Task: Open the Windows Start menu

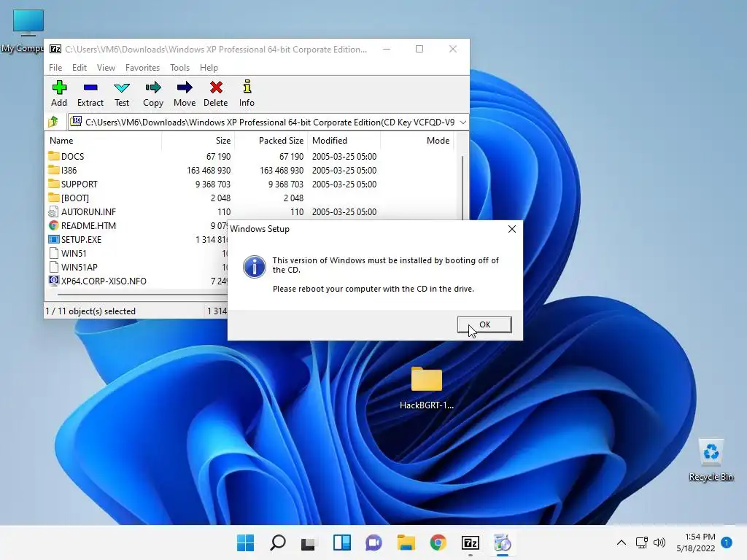Action: pos(246,542)
